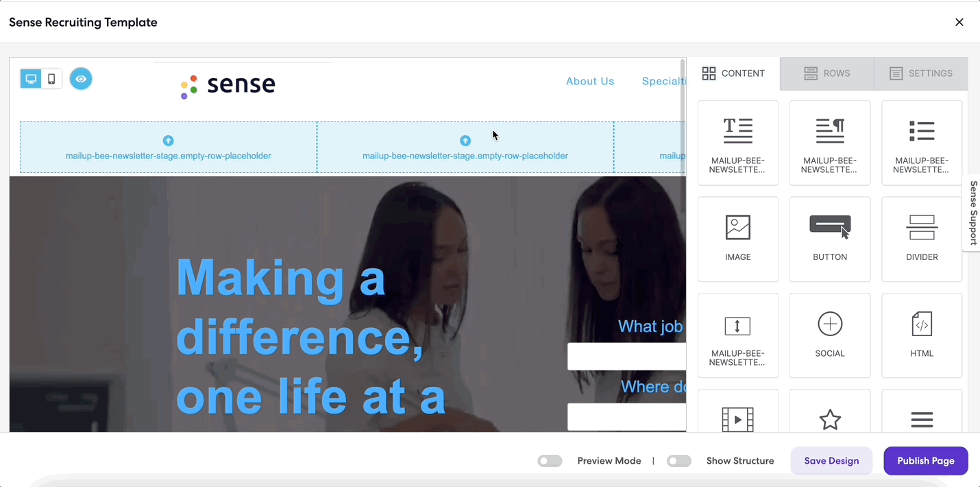Open the Sense Support side tab

pos(972,213)
